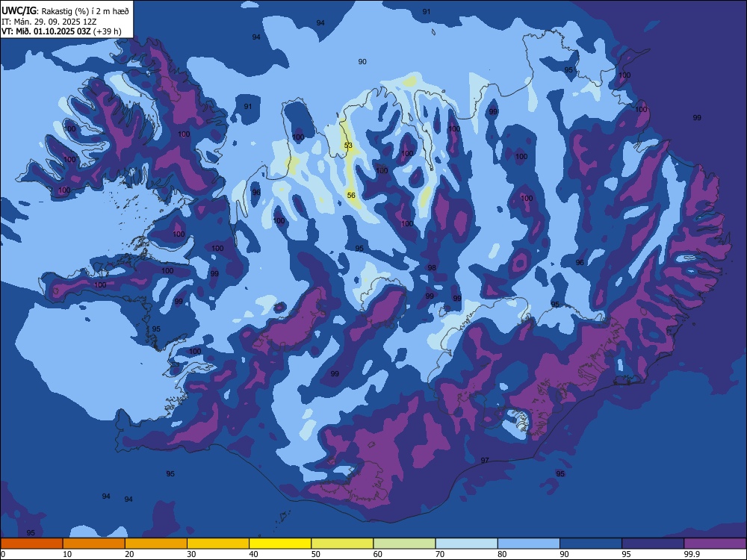Click the bright yellow 40–50 legend swatch
Image resolution: width=747 pixels, height=560 pixels.
[280, 544]
